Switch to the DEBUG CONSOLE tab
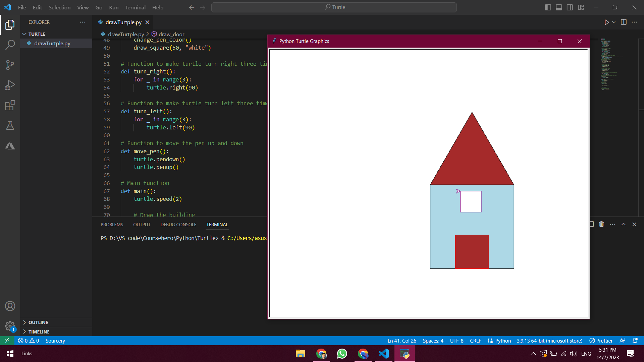 tap(178, 225)
